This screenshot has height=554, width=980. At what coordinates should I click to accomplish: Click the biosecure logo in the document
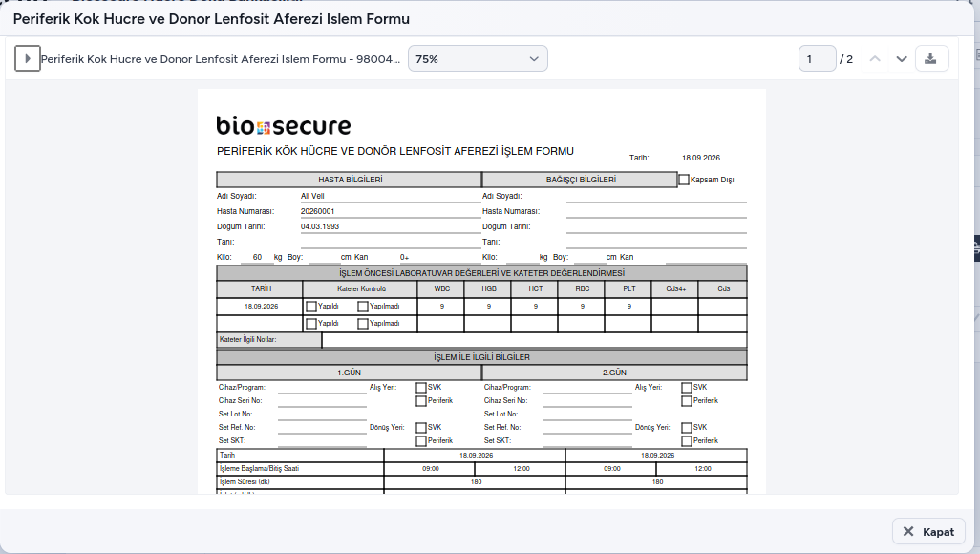tap(284, 126)
